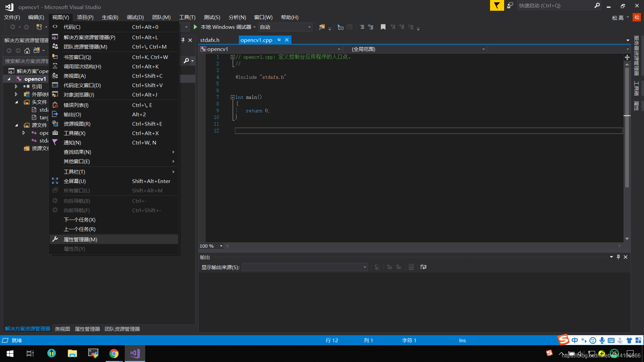Switch to 团队资源管理器 bottom tab
The height and width of the screenshot is (362, 644).
[x=122, y=329]
